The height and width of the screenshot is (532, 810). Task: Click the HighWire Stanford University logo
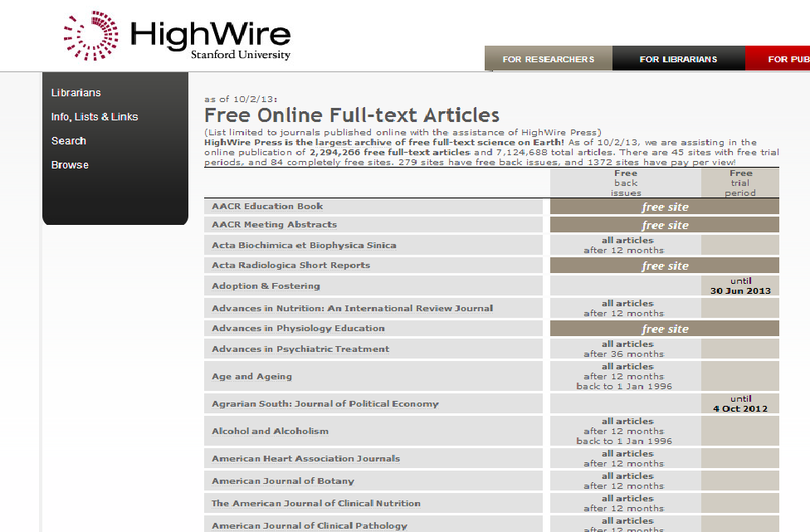[x=178, y=36]
